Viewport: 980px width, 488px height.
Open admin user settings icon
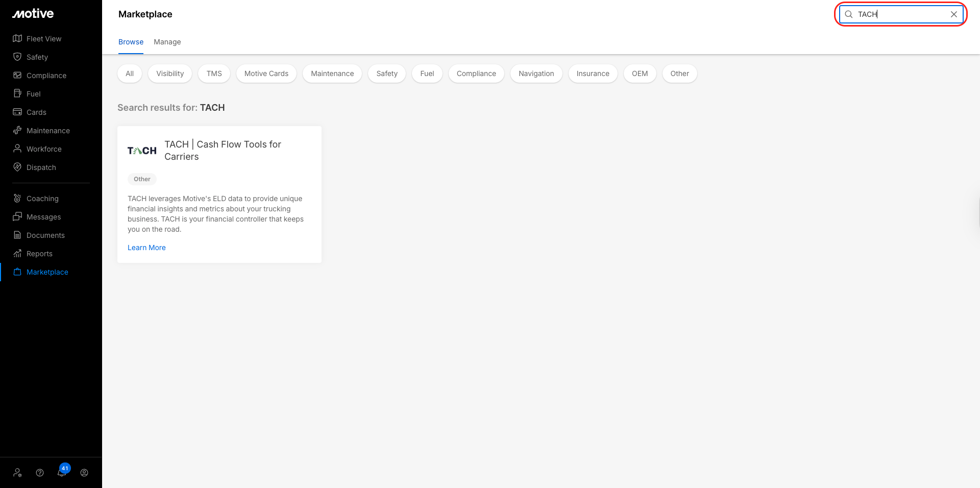[18, 473]
